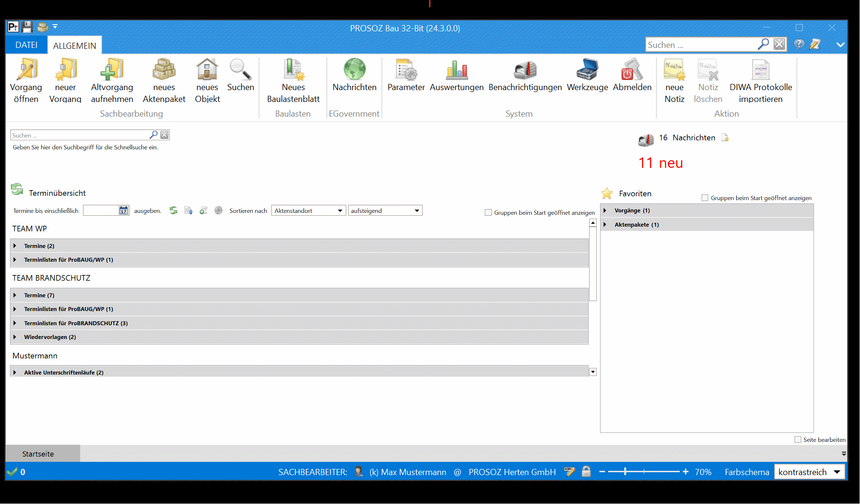Viewport: 860px width, 504px height.
Task: Click the document export icon in Terminübersicht toolbar
Action: [x=188, y=211]
